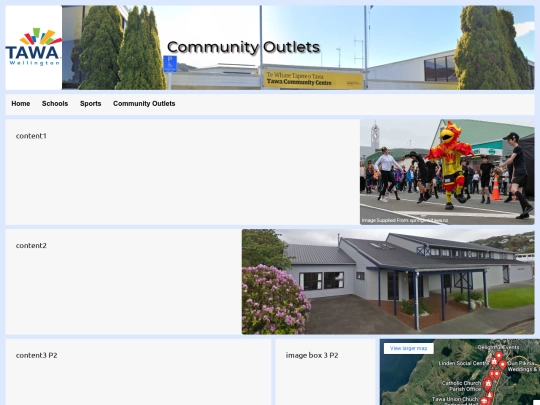The height and width of the screenshot is (405, 540).
Task: Open the Home menu item
Action: [21, 104]
